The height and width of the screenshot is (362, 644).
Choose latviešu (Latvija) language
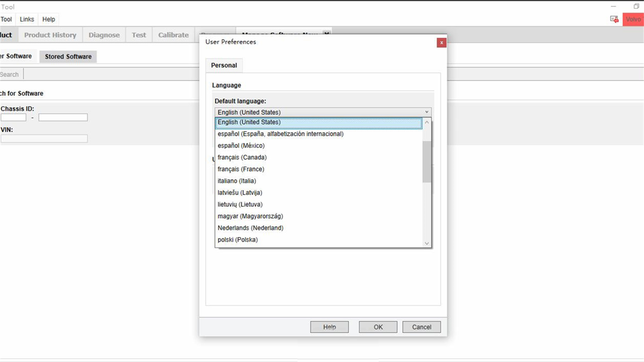pos(319,193)
